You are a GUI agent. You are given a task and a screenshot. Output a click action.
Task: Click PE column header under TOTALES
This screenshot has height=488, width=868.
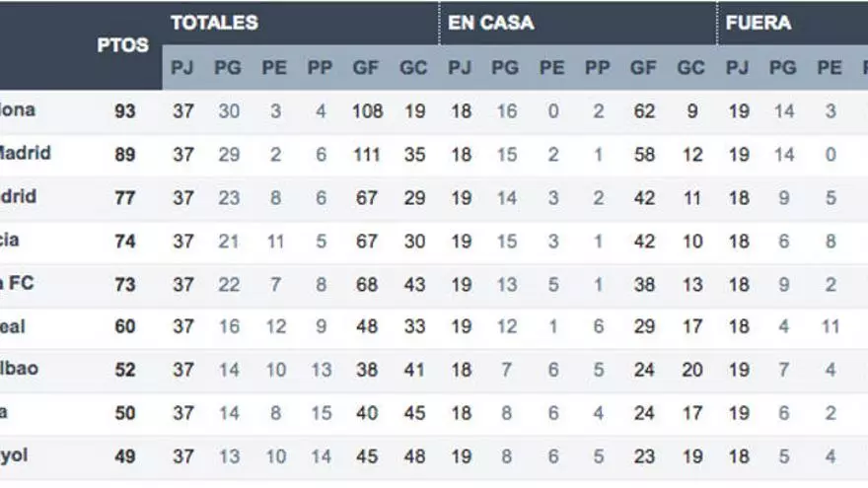click(274, 68)
